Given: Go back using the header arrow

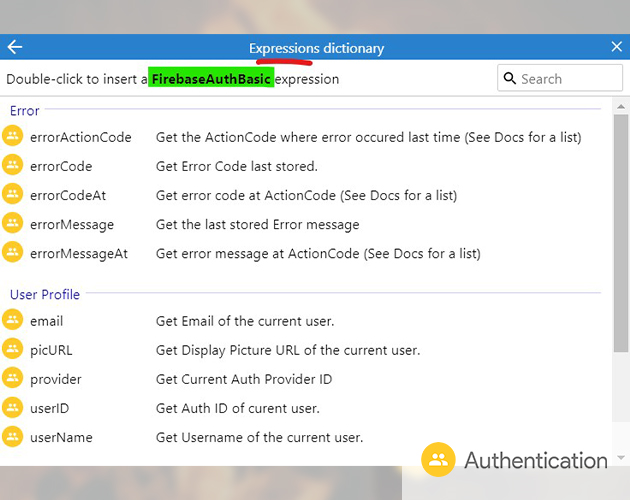Looking at the screenshot, I should click(x=14, y=47).
